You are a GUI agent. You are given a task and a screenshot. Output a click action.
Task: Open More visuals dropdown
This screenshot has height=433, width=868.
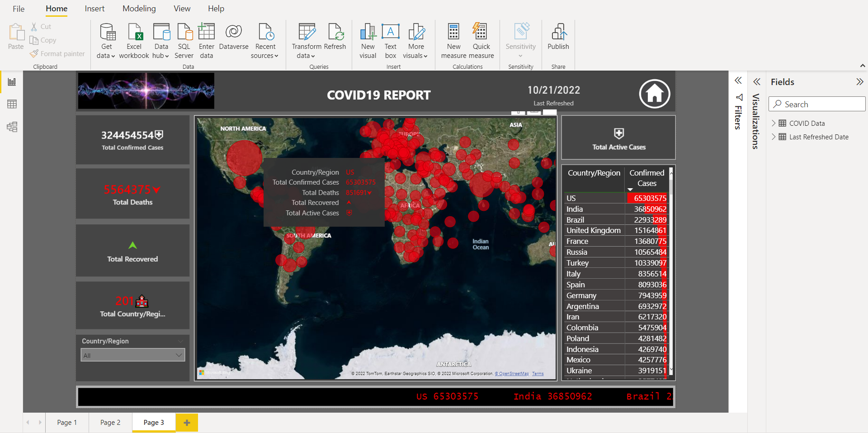[415, 41]
